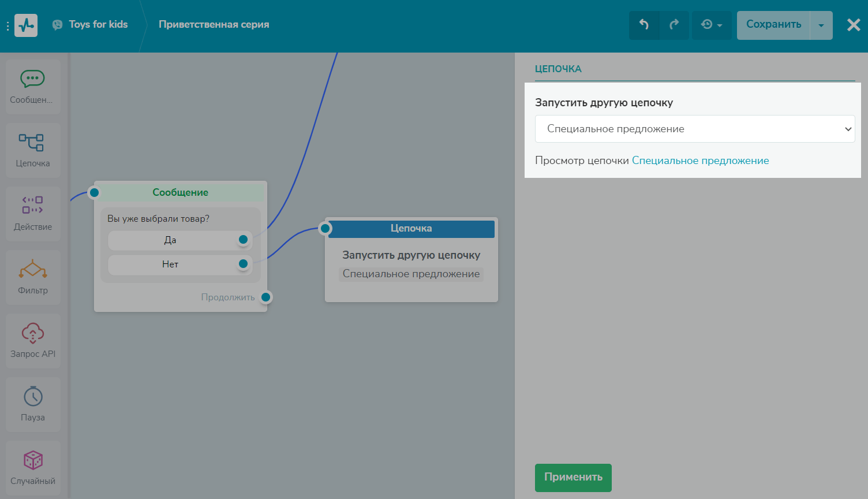
Task: Open the SendPulse logo home icon
Action: [26, 25]
